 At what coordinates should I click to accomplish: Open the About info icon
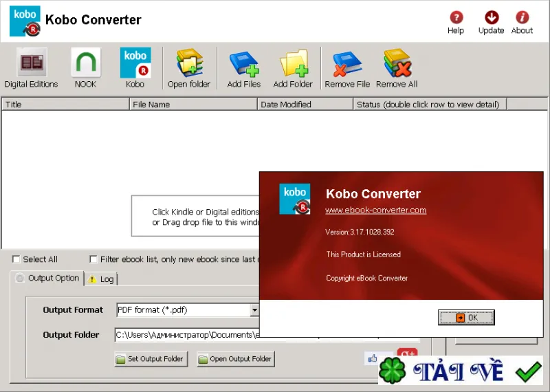tap(522, 23)
